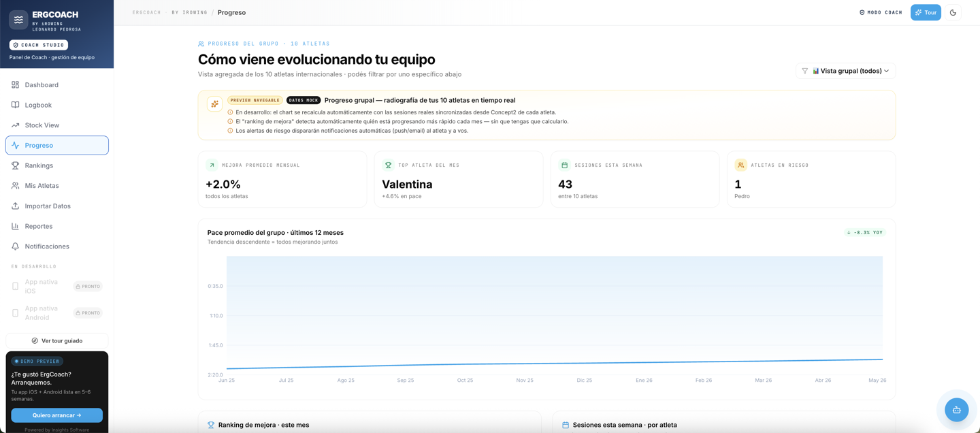Screen dimensions: 980x433
Task: Click the Demo Preview badge
Action: pyautogui.click(x=37, y=362)
